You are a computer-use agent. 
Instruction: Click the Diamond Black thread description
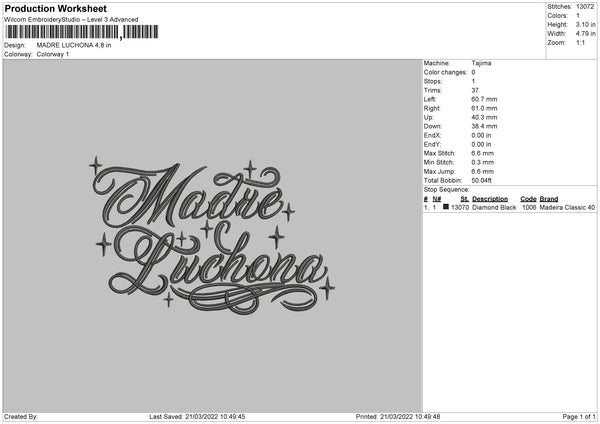pyautogui.click(x=494, y=207)
